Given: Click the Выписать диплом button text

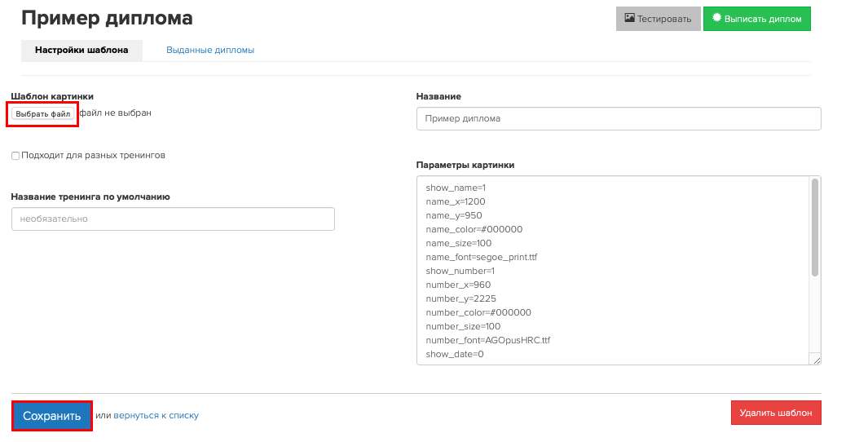Looking at the screenshot, I should click(763, 19).
